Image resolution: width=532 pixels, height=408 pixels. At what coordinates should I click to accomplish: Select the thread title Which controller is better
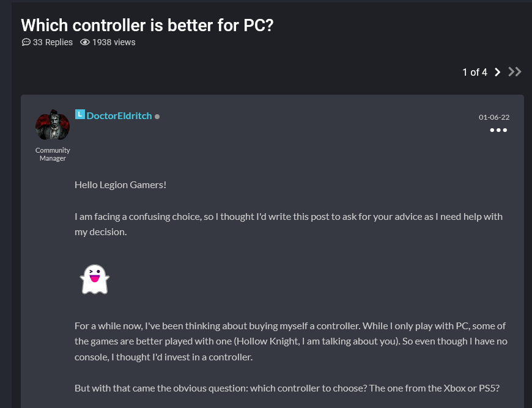point(147,25)
